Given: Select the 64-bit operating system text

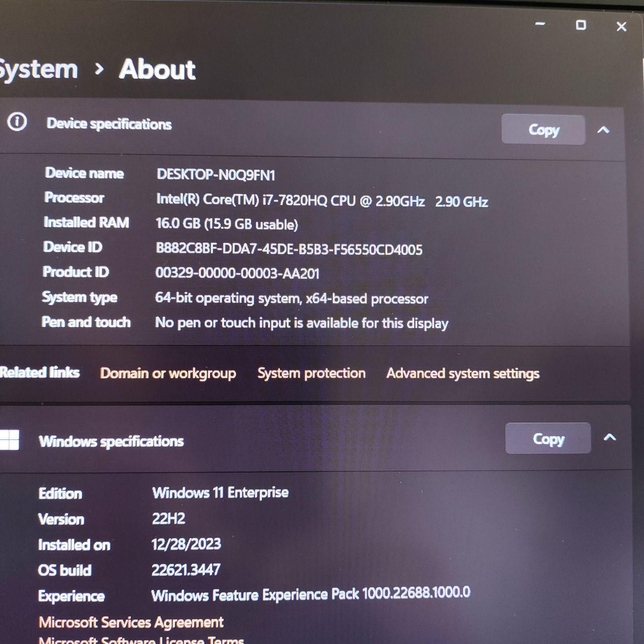Looking at the screenshot, I should [292, 298].
